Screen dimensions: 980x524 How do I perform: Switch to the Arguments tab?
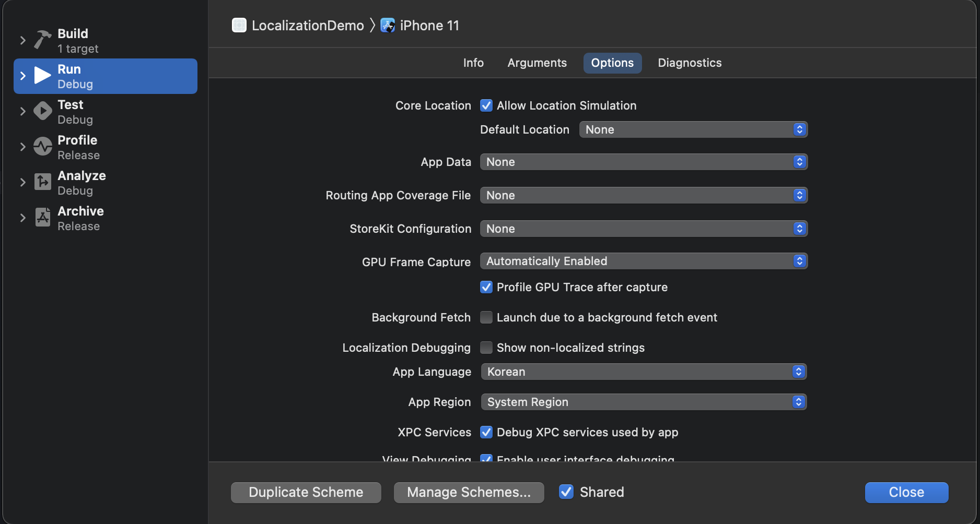(x=537, y=63)
